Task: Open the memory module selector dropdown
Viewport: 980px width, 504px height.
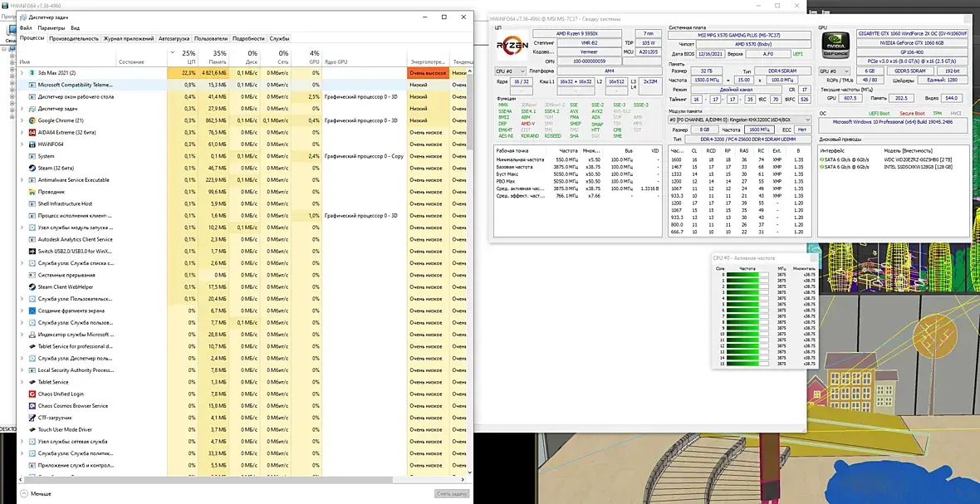Action: 740,120
